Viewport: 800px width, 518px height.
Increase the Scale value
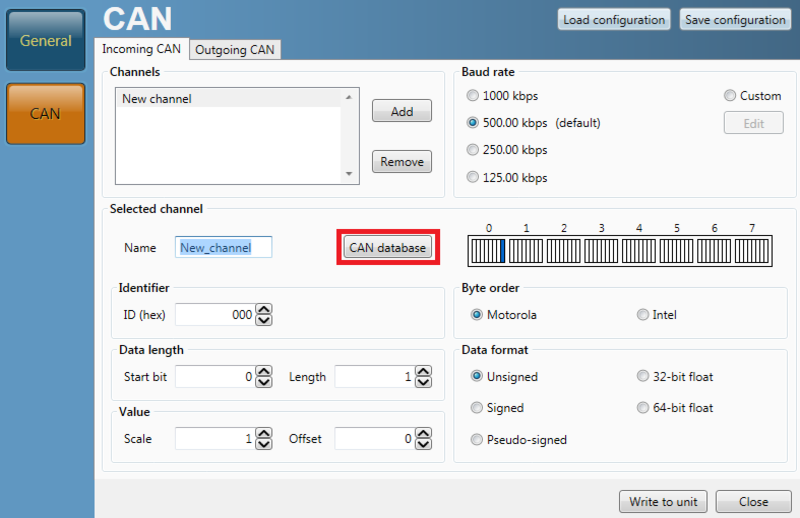(x=264, y=433)
